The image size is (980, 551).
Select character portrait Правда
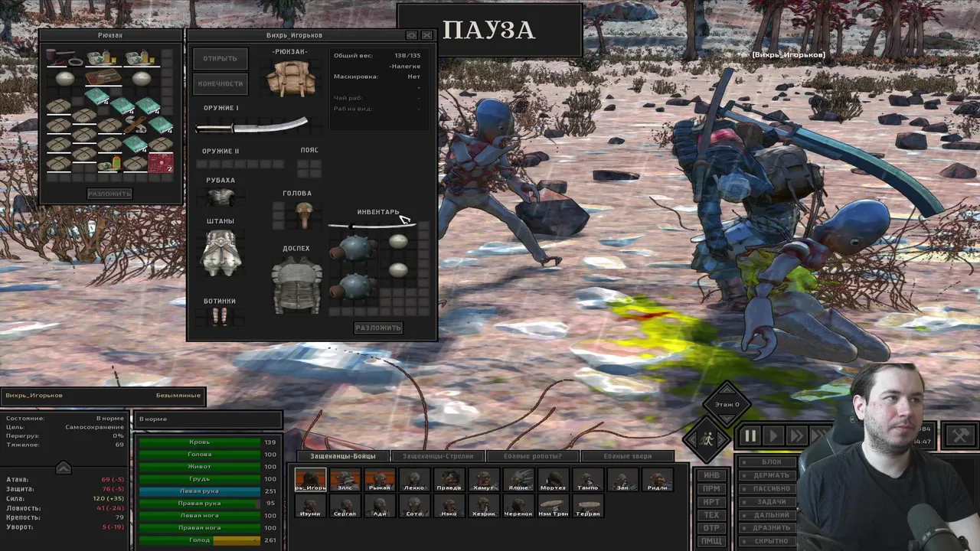(x=449, y=480)
